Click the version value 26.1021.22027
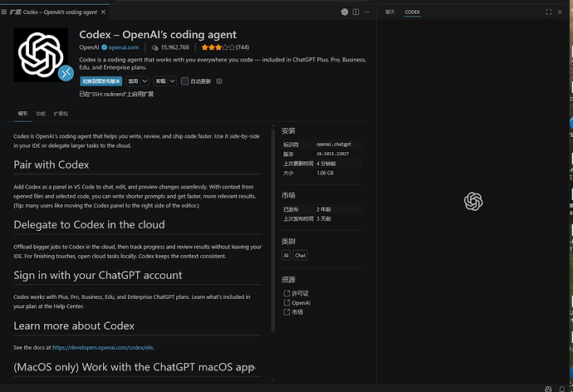Image resolution: width=573 pixels, height=392 pixels. click(332, 154)
